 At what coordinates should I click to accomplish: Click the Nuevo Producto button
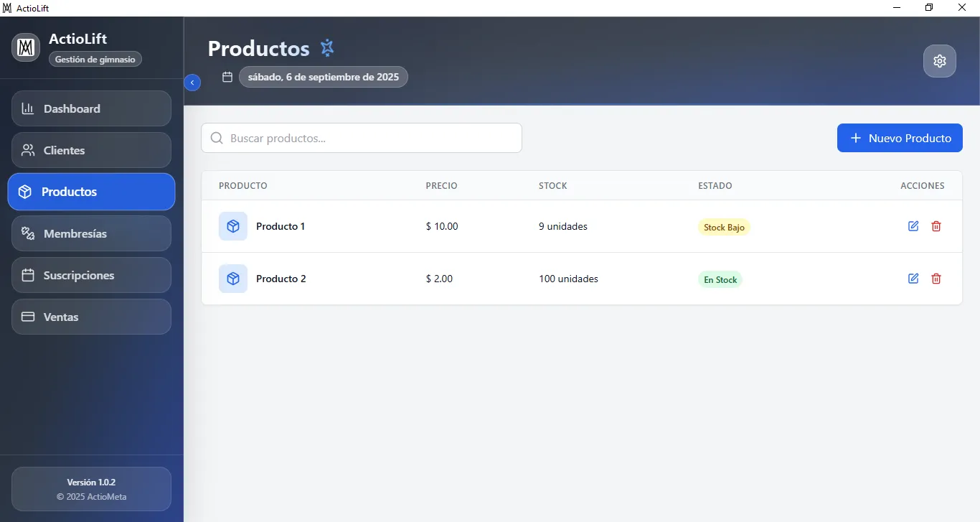899,138
